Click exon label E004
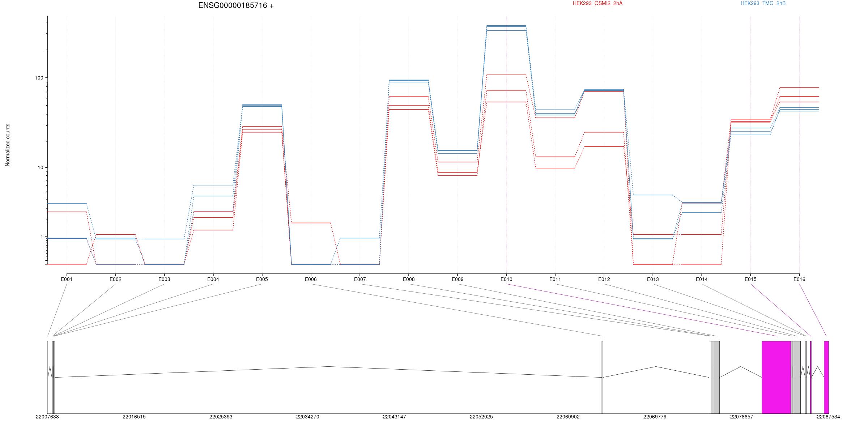868x434 pixels. point(213,279)
